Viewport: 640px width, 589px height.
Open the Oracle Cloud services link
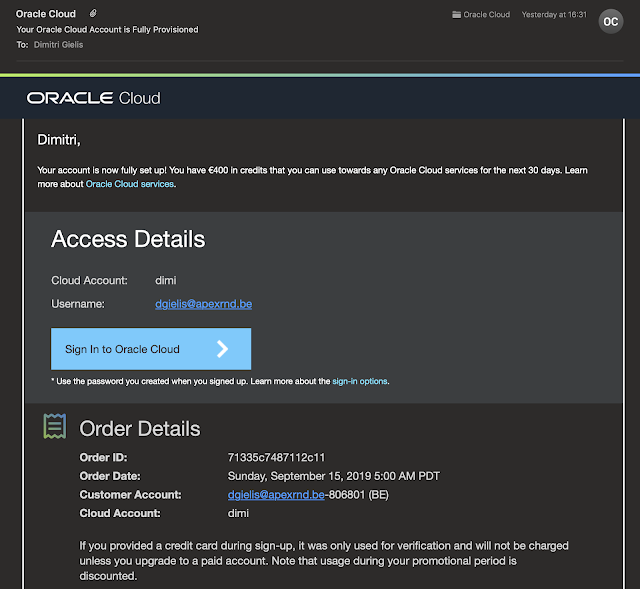[130, 184]
